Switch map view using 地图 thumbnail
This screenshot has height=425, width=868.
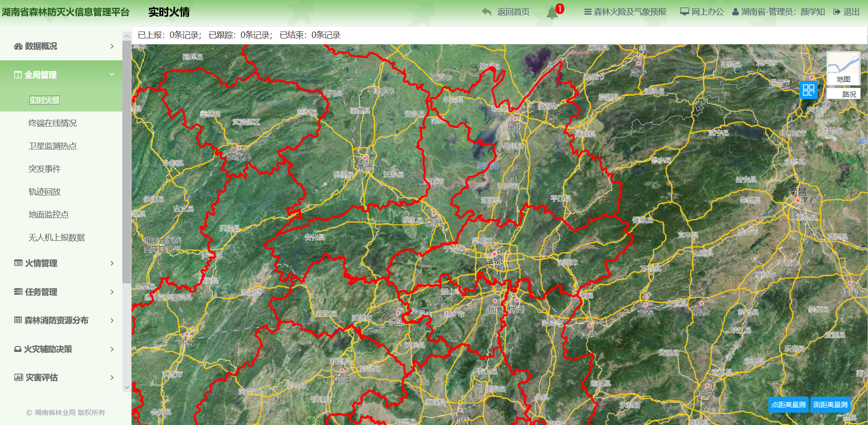tap(843, 68)
